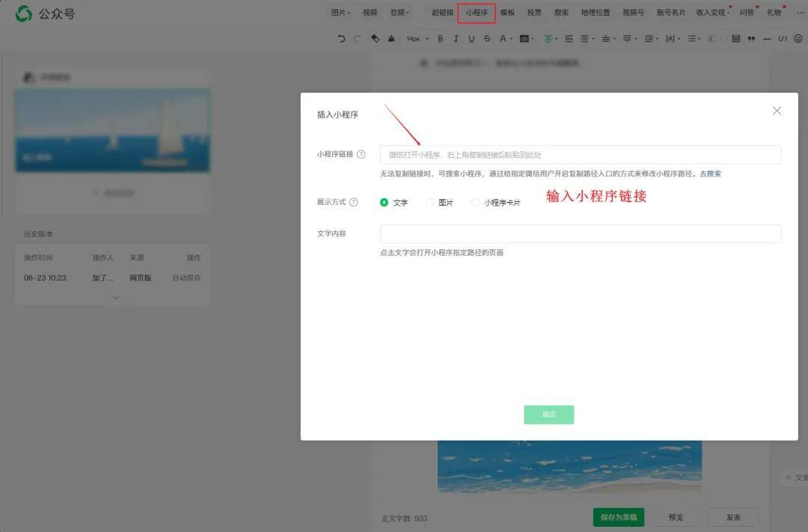Open the 图片 insert dropdown
The width and height of the screenshot is (808, 532).
[x=340, y=13]
